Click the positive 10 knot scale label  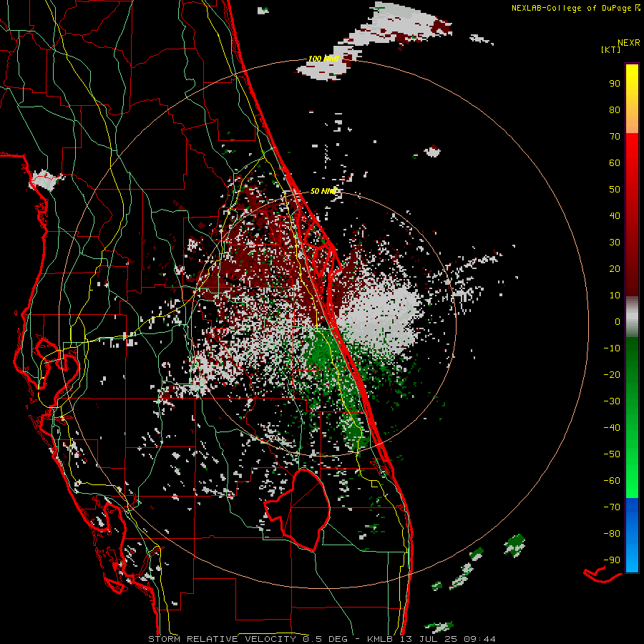[x=615, y=296]
